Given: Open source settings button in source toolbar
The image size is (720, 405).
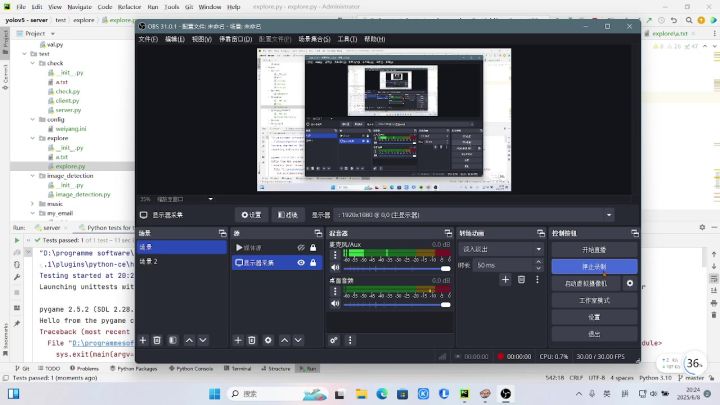Looking at the screenshot, I should pyautogui.click(x=252, y=215).
